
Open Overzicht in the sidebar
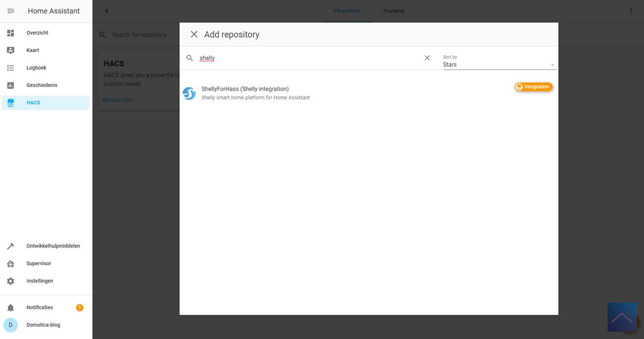click(x=46, y=33)
